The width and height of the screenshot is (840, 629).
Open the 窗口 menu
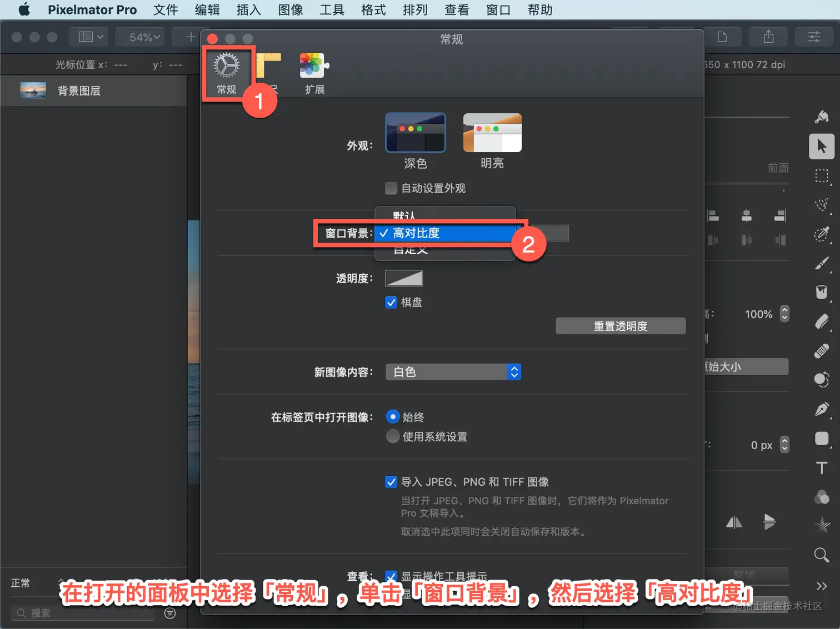498,10
